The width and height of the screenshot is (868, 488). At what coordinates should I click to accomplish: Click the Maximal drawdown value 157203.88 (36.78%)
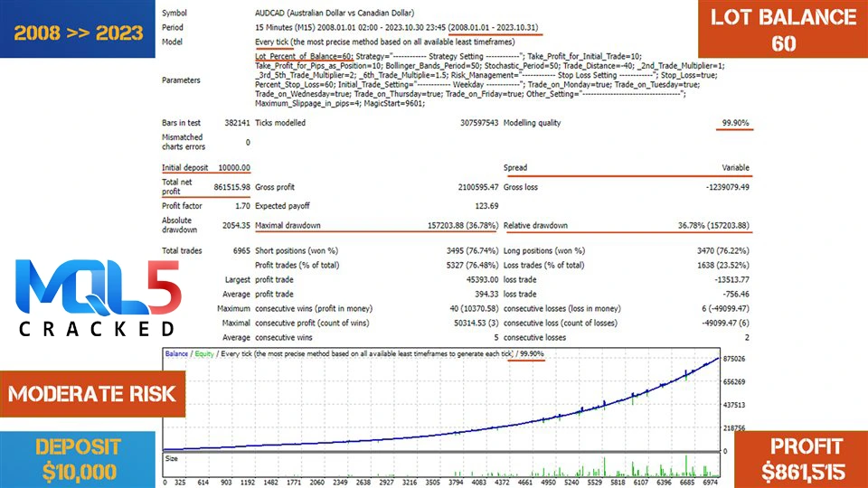click(462, 225)
